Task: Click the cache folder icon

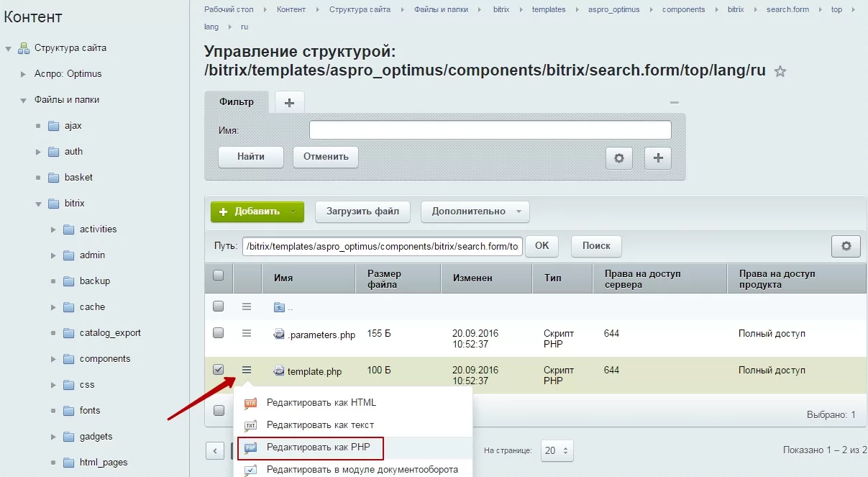Action: (69, 307)
